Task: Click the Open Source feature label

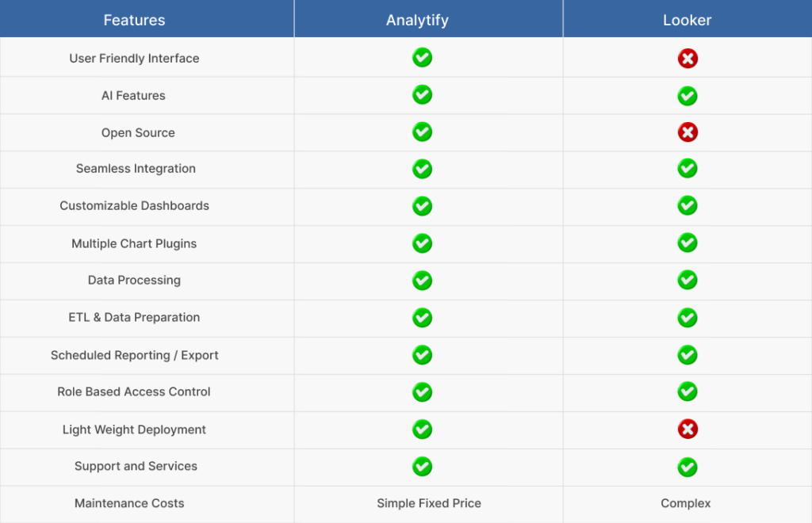Action: 138,133
